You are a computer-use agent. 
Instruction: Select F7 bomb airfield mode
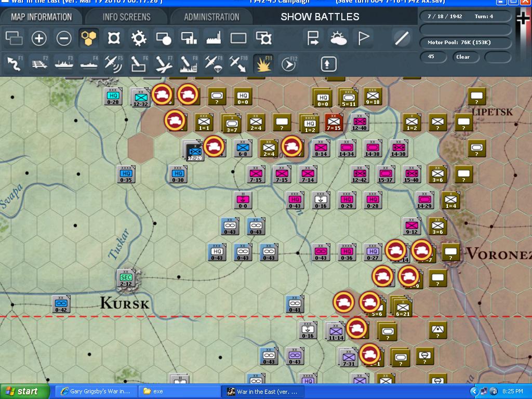pos(164,64)
